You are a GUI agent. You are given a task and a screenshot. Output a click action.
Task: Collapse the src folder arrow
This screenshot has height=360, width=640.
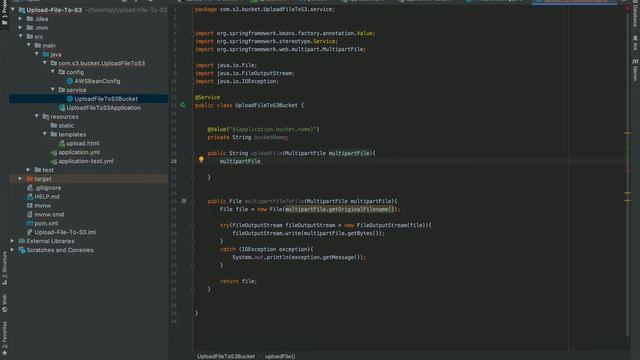pos(20,36)
